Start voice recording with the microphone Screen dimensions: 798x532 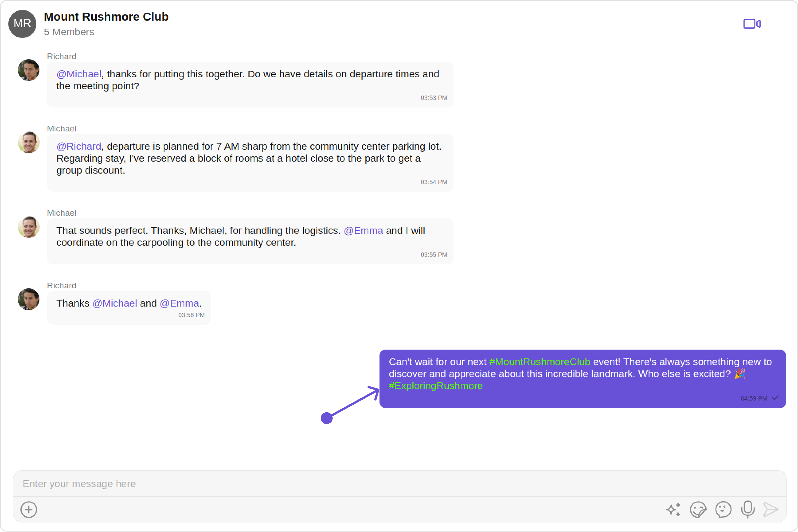(x=747, y=509)
